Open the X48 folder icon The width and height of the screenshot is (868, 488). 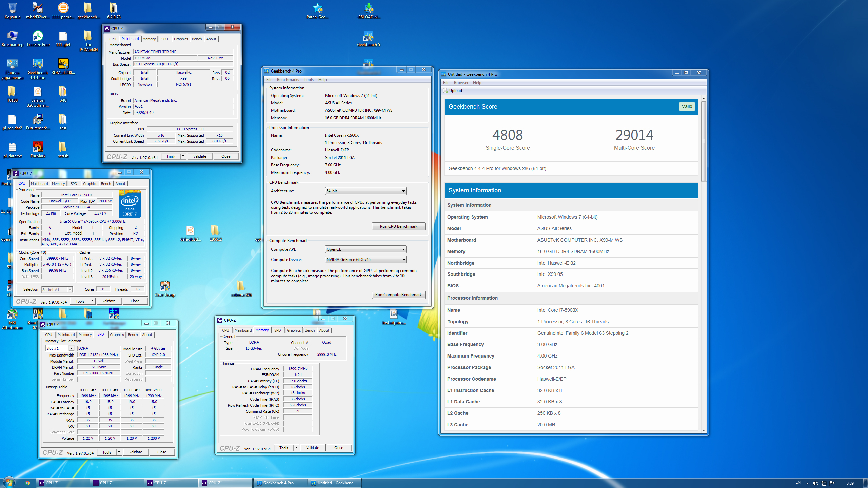[63, 94]
